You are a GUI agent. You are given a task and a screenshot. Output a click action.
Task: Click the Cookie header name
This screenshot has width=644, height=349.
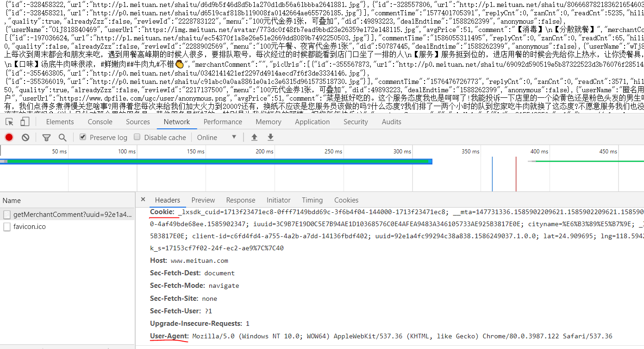pyautogui.click(x=162, y=212)
